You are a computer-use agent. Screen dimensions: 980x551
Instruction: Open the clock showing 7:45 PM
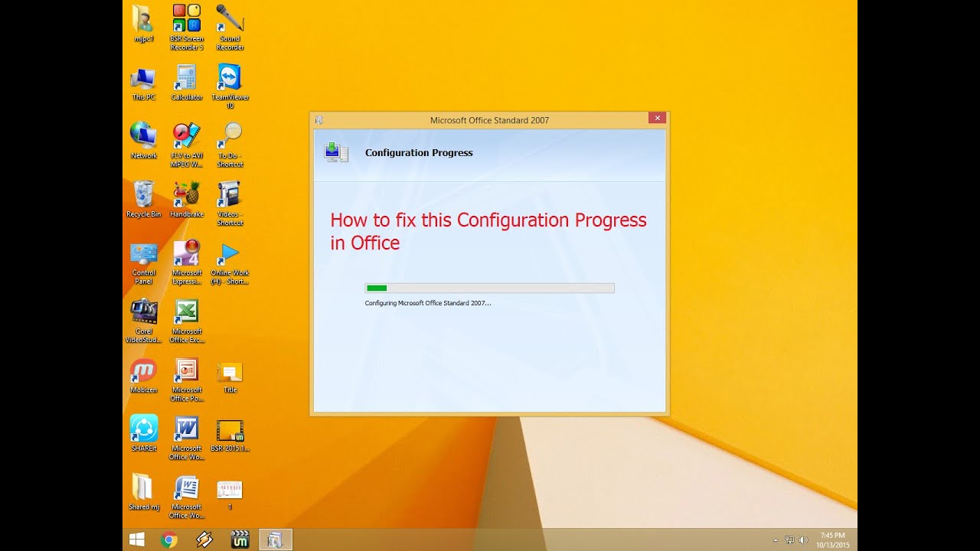pyautogui.click(x=832, y=540)
